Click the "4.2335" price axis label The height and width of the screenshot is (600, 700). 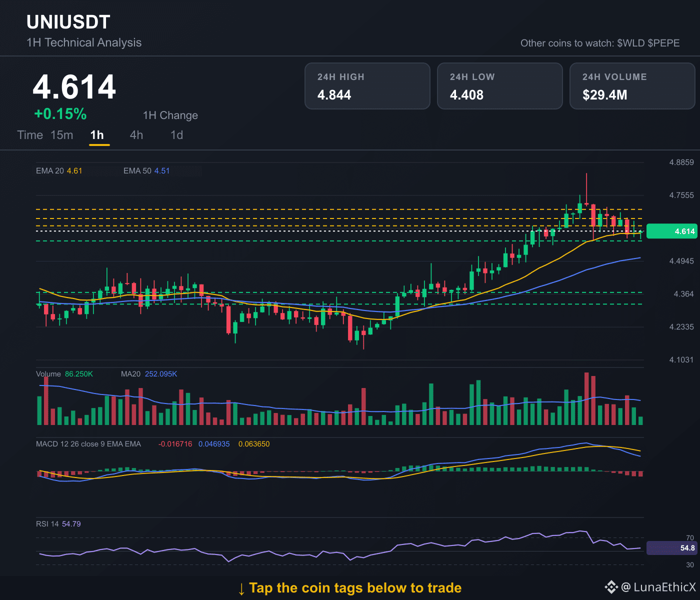point(681,327)
